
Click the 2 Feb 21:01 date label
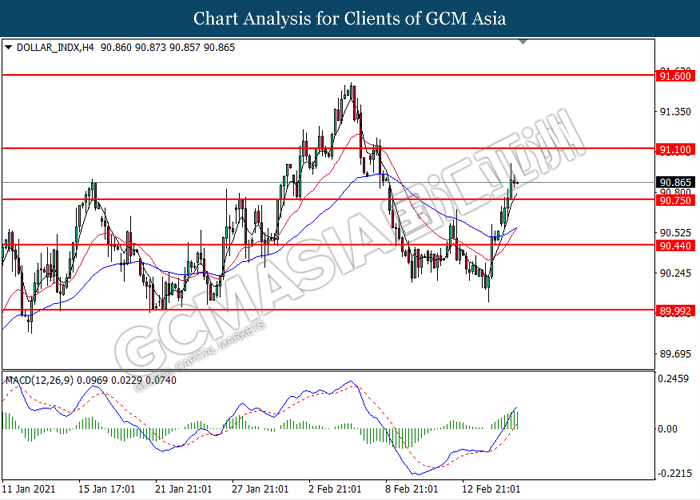coord(335,489)
